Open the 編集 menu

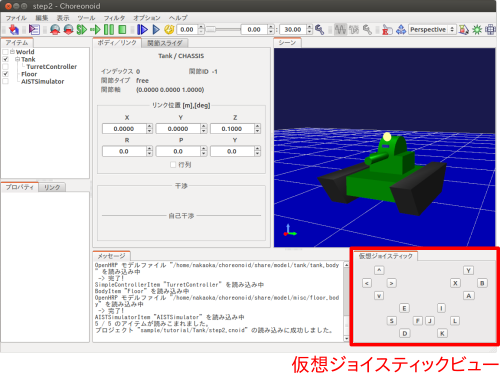point(42,18)
